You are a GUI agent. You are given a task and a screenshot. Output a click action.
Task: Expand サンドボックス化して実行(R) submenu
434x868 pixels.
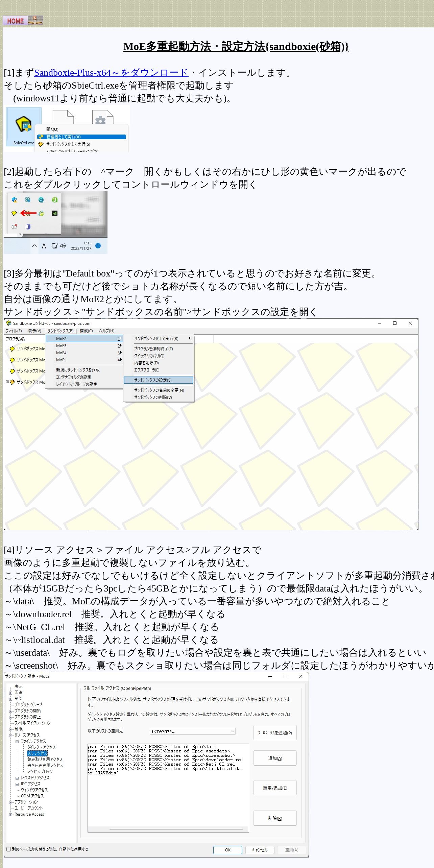(x=159, y=338)
